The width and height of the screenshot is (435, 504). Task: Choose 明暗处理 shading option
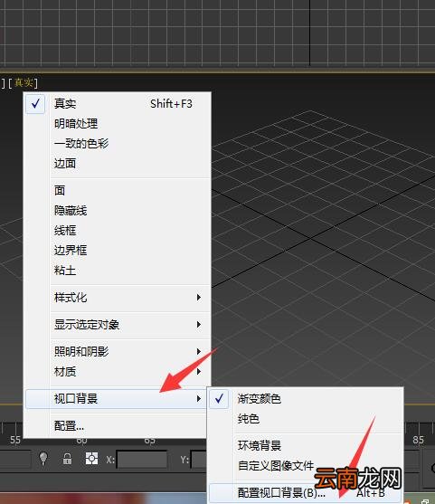point(118,123)
